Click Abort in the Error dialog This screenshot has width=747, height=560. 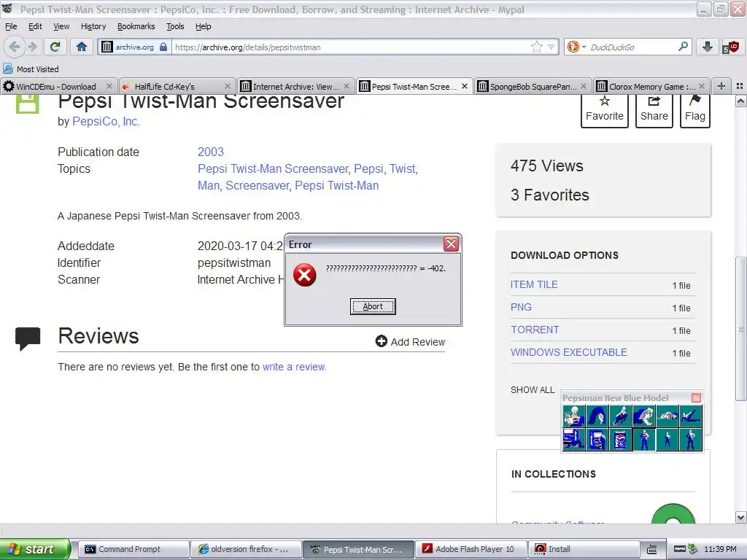click(373, 306)
